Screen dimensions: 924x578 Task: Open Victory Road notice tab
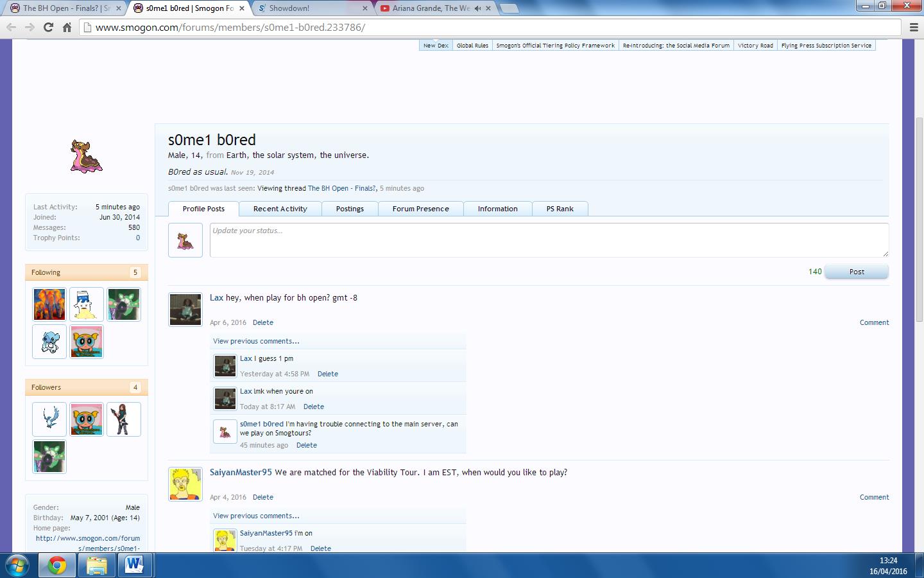coord(755,46)
